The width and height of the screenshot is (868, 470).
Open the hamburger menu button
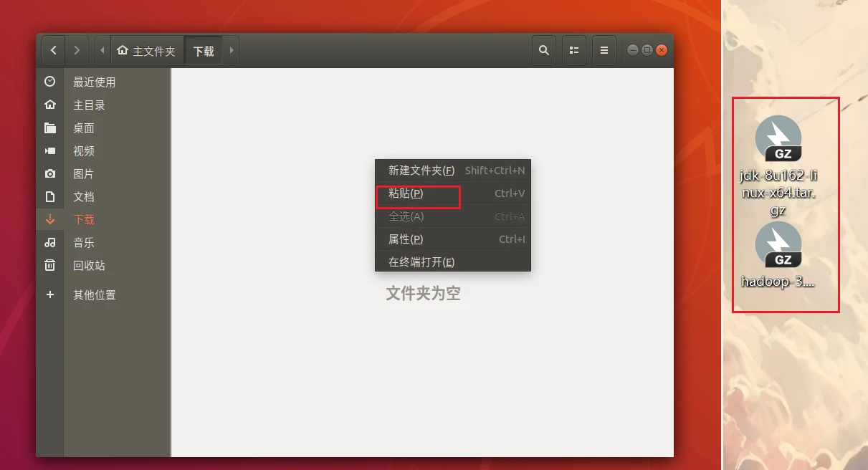[x=604, y=51]
